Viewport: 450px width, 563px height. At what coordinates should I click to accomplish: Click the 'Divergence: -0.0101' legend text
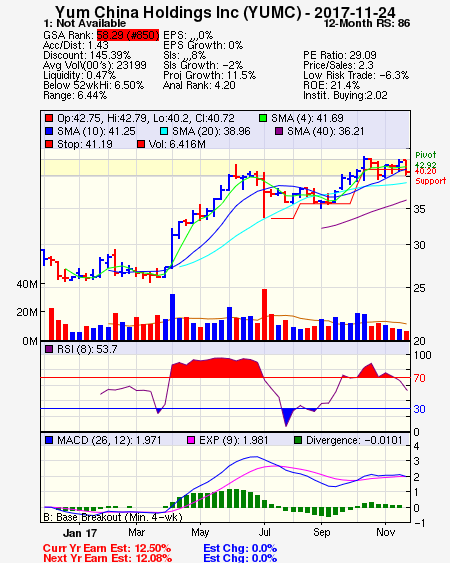click(x=354, y=440)
